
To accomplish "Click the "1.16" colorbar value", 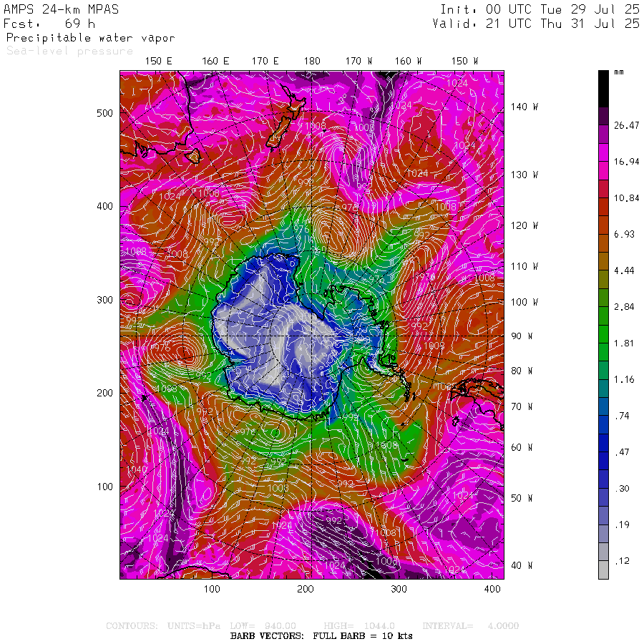I will coord(624,379).
